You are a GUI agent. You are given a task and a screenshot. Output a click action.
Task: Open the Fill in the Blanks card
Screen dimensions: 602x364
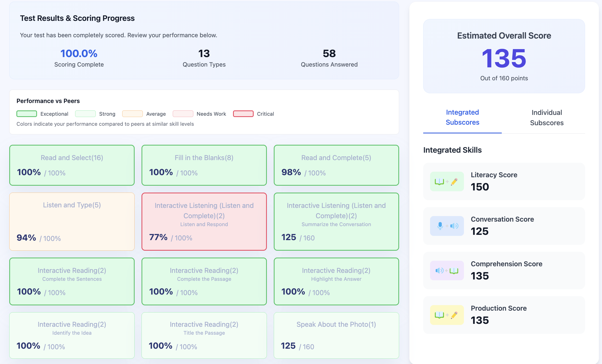(x=204, y=165)
